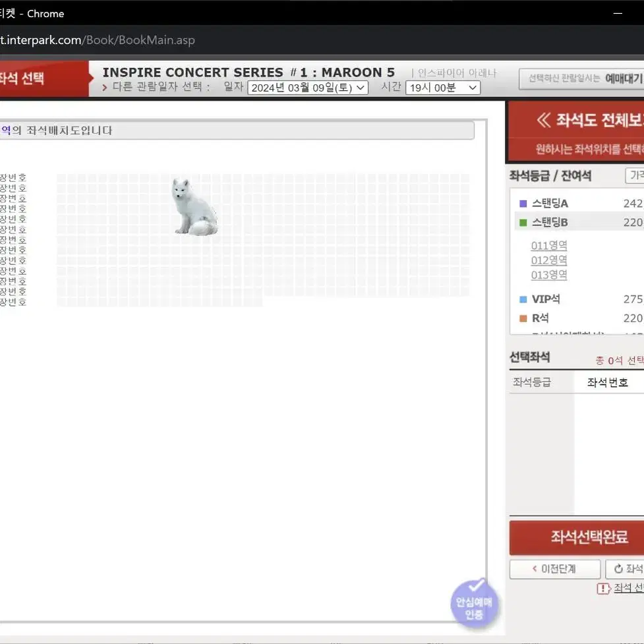Click the 예매대기 waiting reservation button
The width and height of the screenshot is (644, 644).
(x=581, y=78)
